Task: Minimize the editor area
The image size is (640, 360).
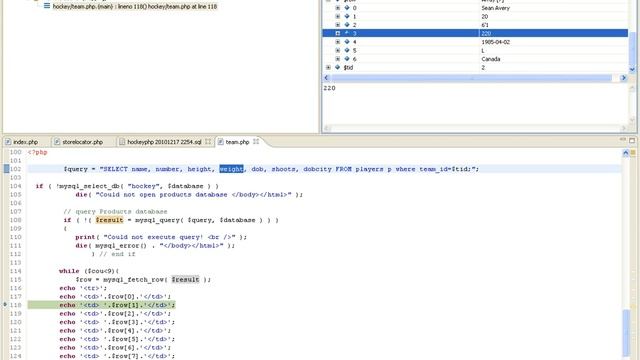Action: [622, 140]
